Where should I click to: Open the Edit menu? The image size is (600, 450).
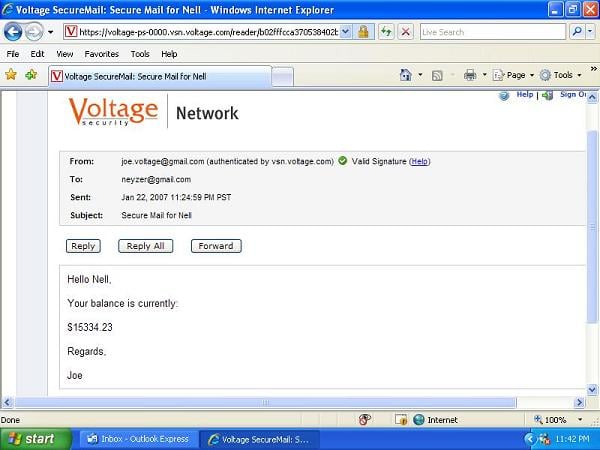pos(37,54)
